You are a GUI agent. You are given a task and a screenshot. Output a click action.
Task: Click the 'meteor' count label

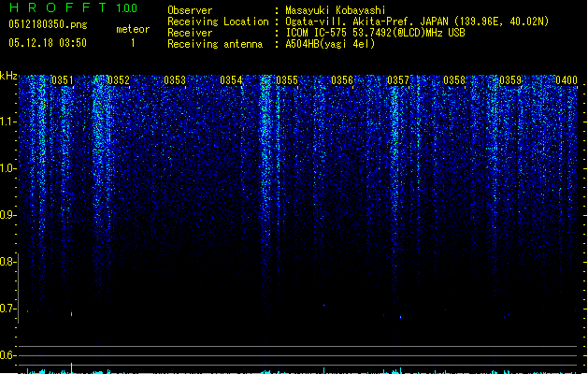click(133, 29)
